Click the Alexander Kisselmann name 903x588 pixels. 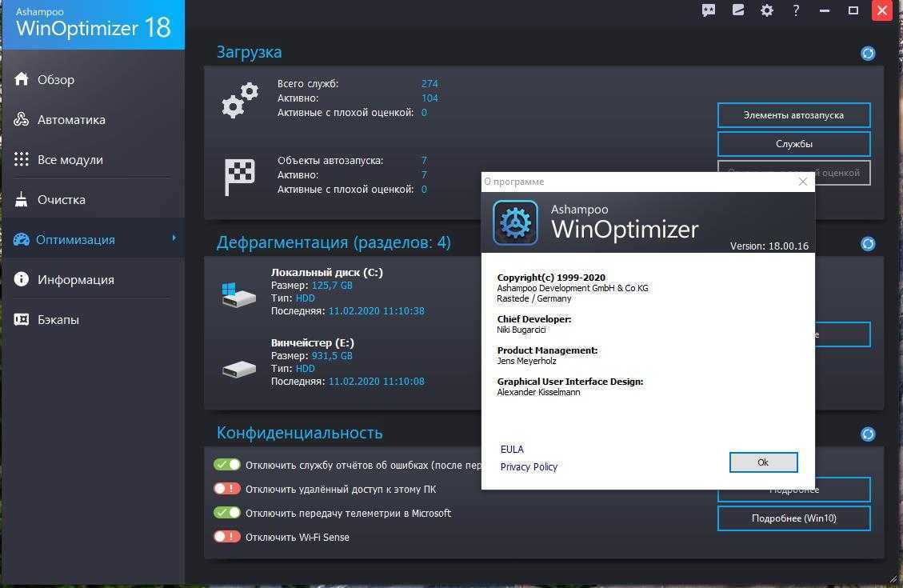pyautogui.click(x=538, y=392)
